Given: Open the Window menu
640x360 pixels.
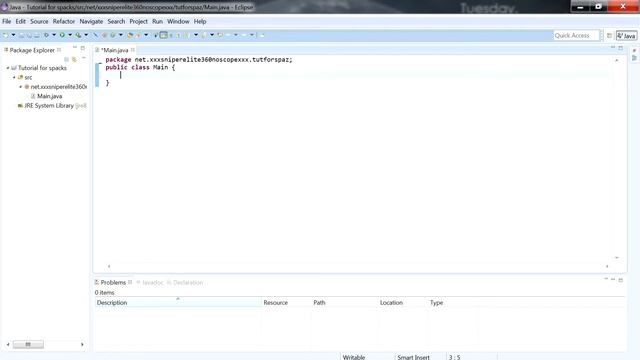Looking at the screenshot, I should click(x=178, y=21).
